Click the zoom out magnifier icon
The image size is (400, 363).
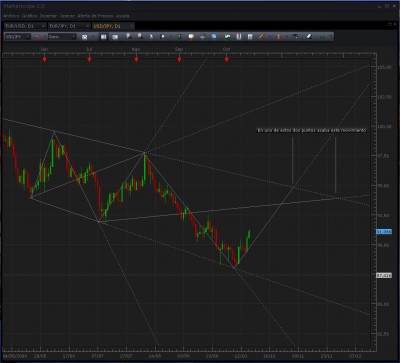140,36
